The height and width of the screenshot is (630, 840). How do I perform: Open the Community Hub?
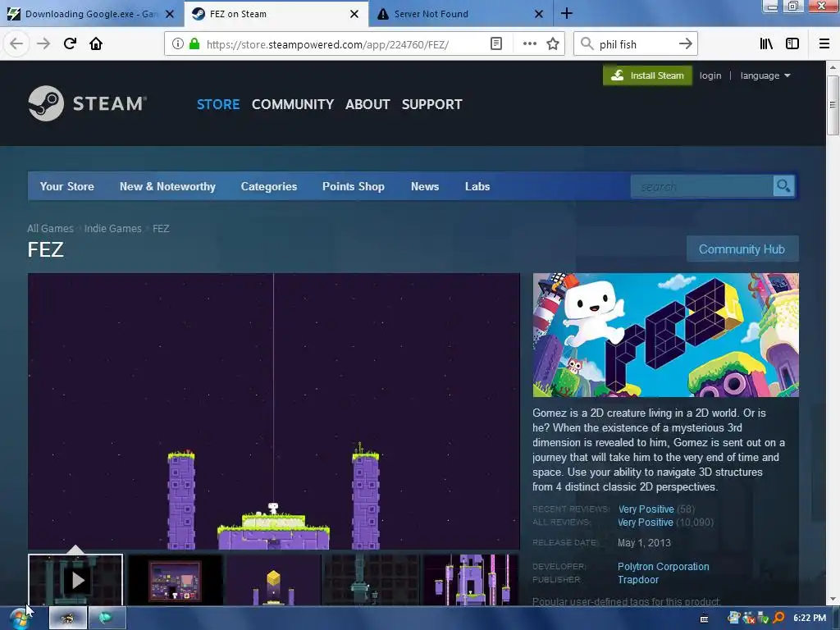(x=742, y=249)
